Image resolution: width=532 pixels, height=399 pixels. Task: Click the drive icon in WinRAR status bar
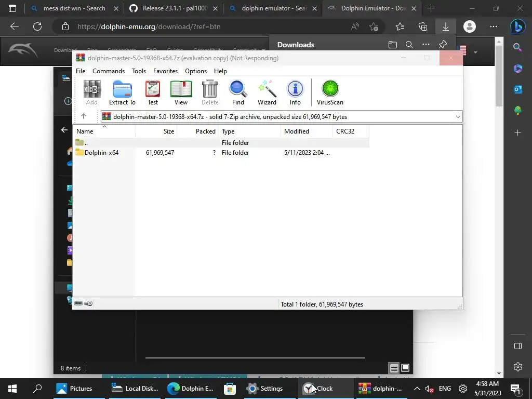click(78, 303)
